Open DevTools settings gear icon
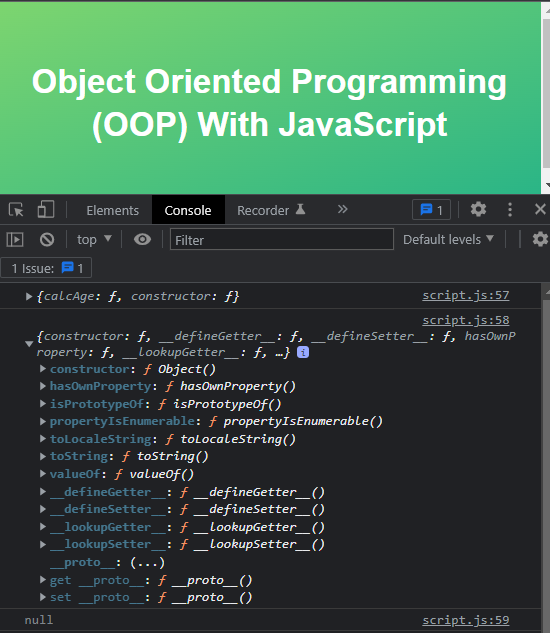The height and width of the screenshot is (633, 550). 478,210
